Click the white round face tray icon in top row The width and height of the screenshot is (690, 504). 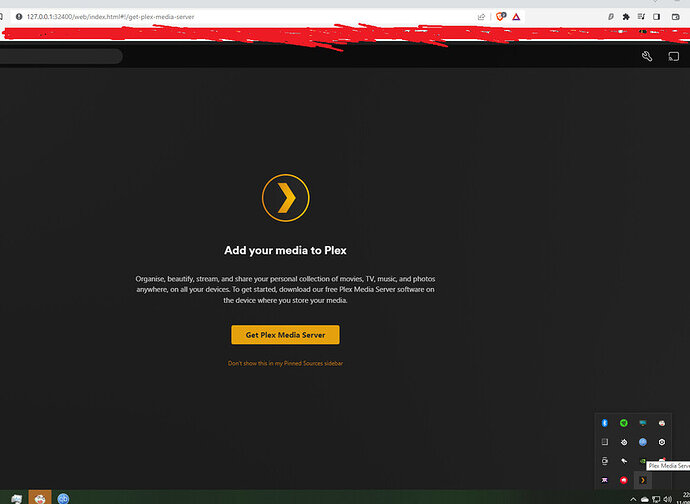pos(662,423)
